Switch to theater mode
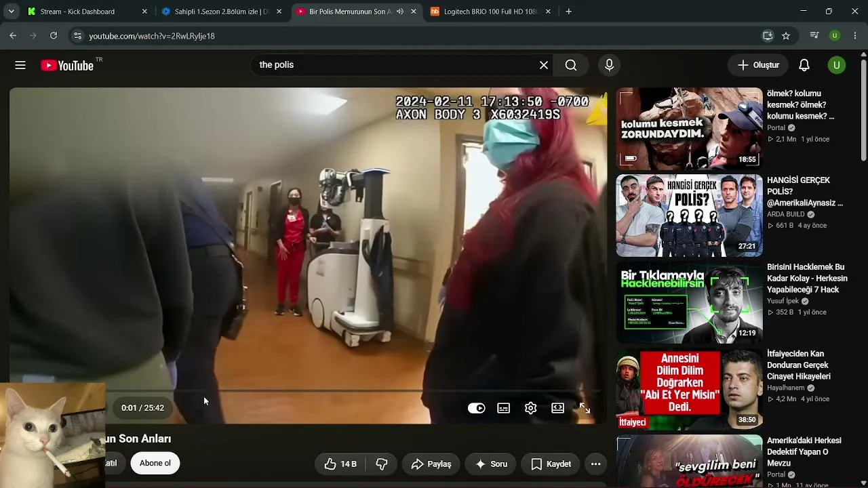 [x=558, y=408]
